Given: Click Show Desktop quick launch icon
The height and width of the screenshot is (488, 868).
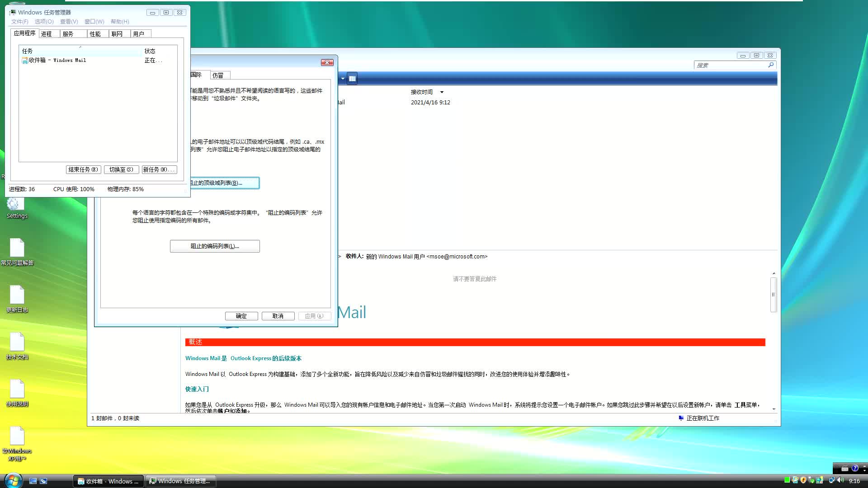Looking at the screenshot, I should click(x=33, y=481).
